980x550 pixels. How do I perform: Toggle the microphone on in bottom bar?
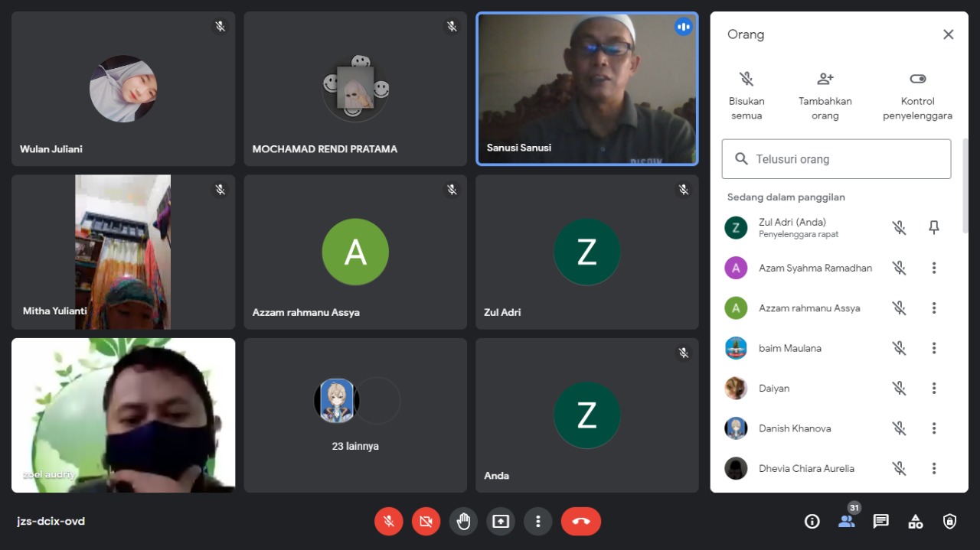click(389, 522)
